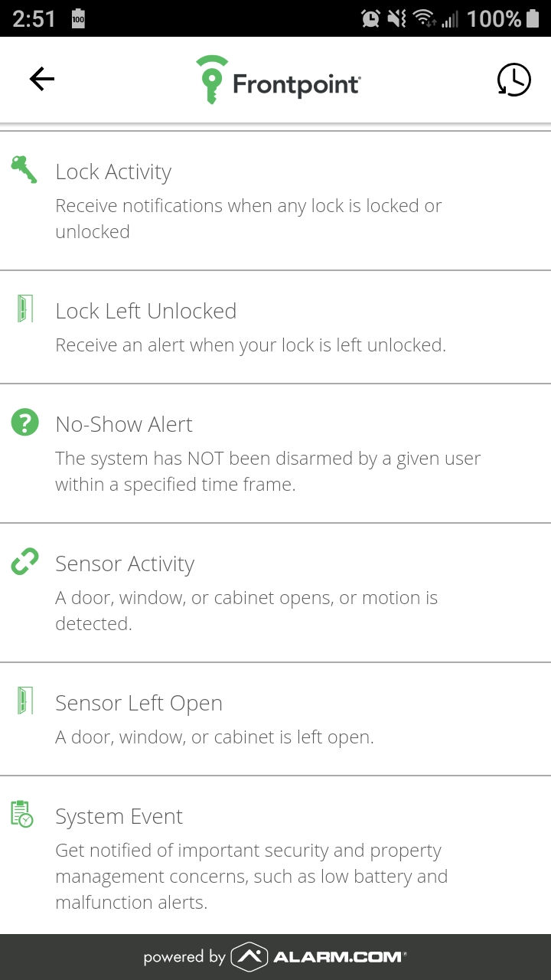This screenshot has height=980, width=551.
Task: Tap the Frontpoint logo in the header
Action: [277, 80]
